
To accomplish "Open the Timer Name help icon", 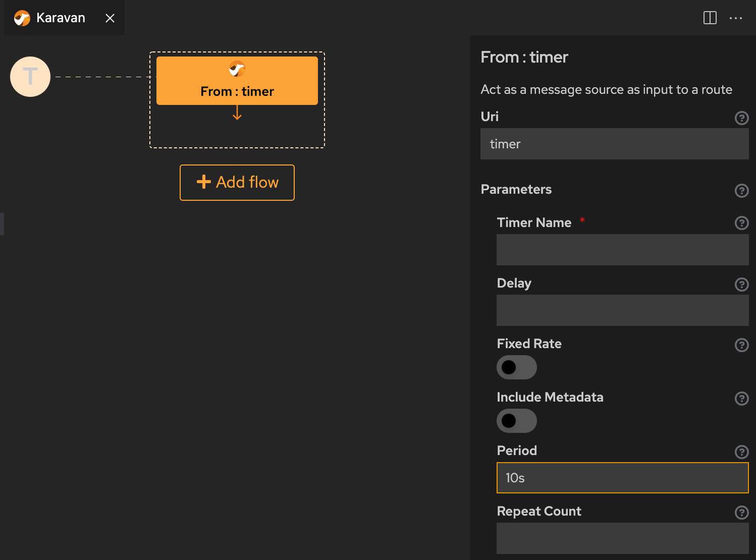I will [741, 223].
